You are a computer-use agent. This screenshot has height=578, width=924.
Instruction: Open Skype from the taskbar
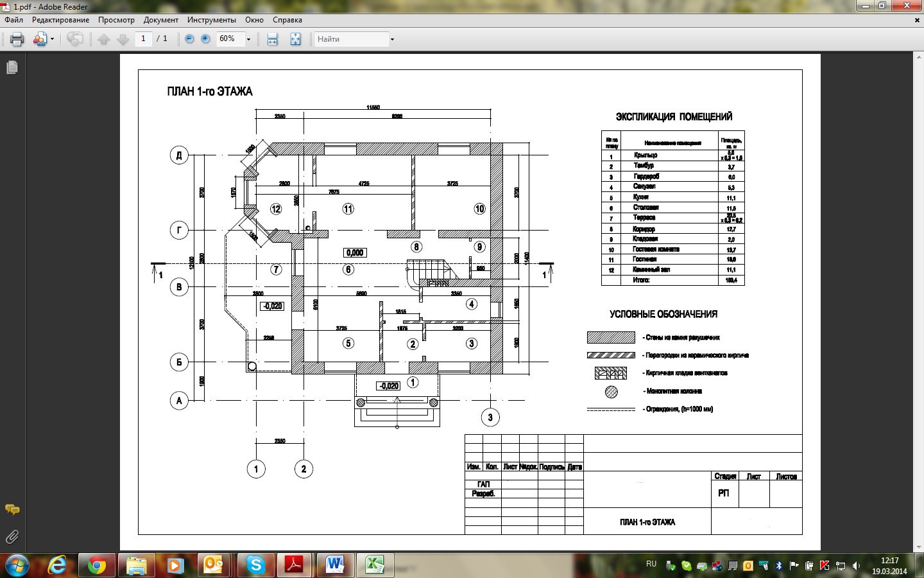[x=256, y=565]
